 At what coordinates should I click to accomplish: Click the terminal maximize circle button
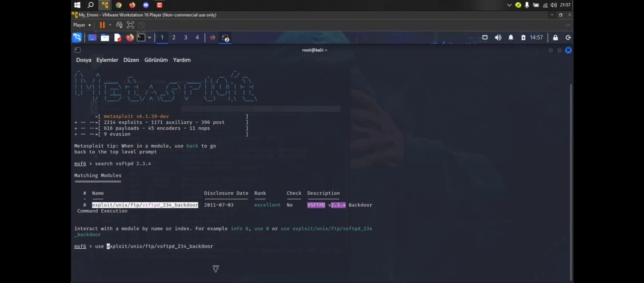click(x=559, y=50)
